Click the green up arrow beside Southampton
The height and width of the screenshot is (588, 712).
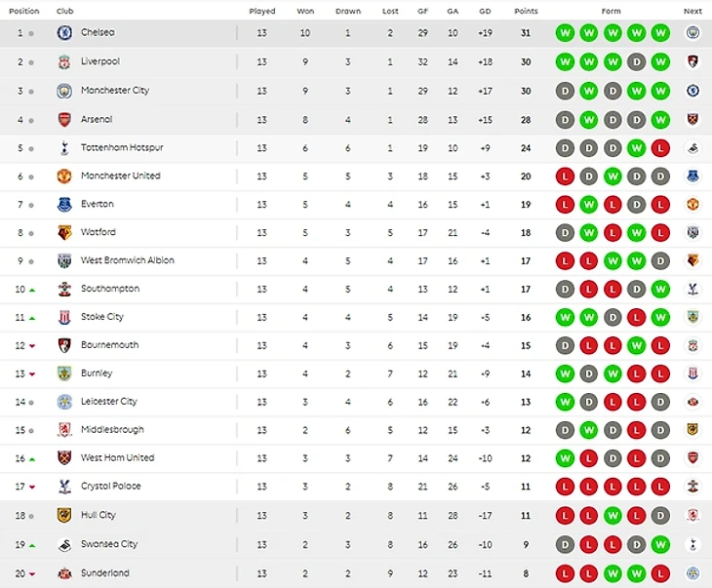point(32,290)
